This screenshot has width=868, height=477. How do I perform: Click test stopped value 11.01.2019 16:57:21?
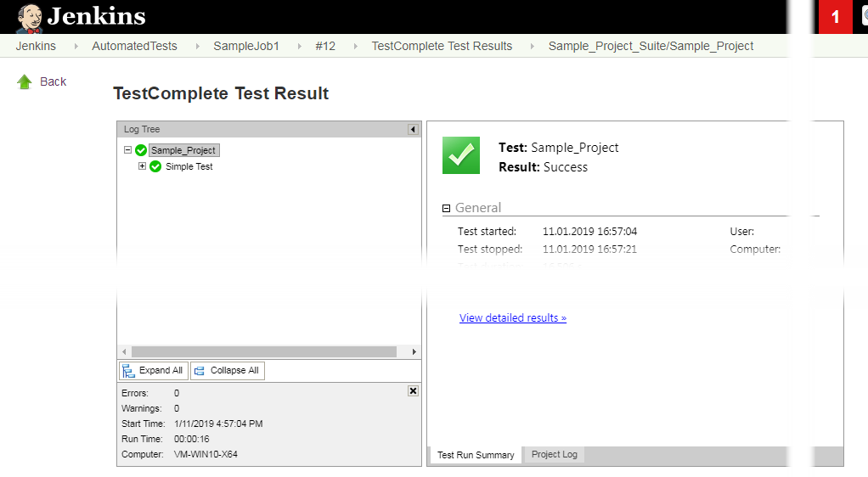[x=589, y=249]
